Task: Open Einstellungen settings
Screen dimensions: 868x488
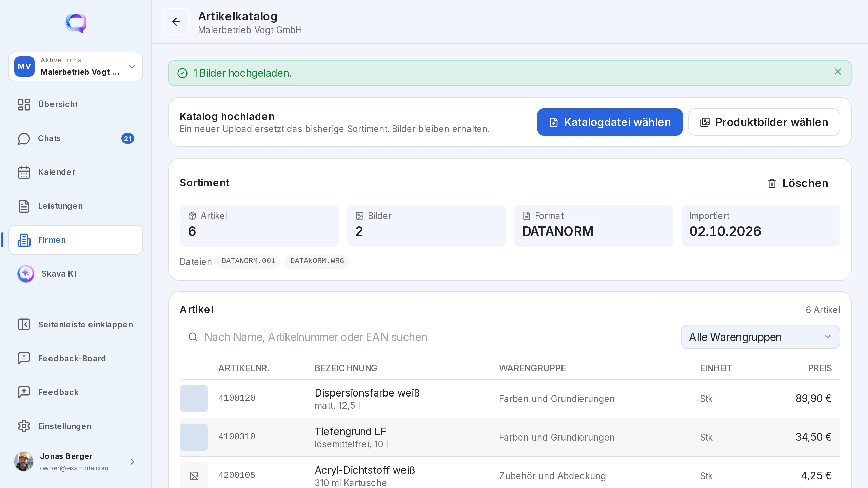Action: 76,426
